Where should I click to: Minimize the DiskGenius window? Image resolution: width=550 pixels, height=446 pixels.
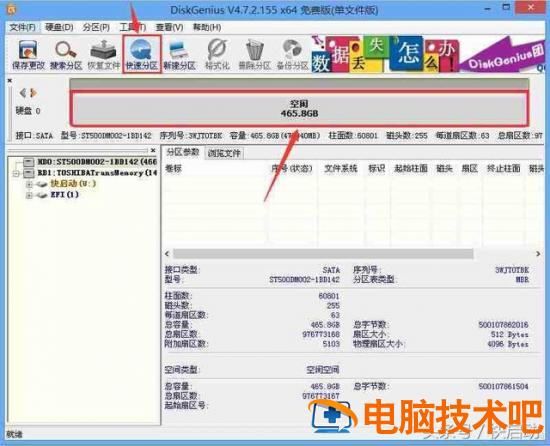[488, 8]
